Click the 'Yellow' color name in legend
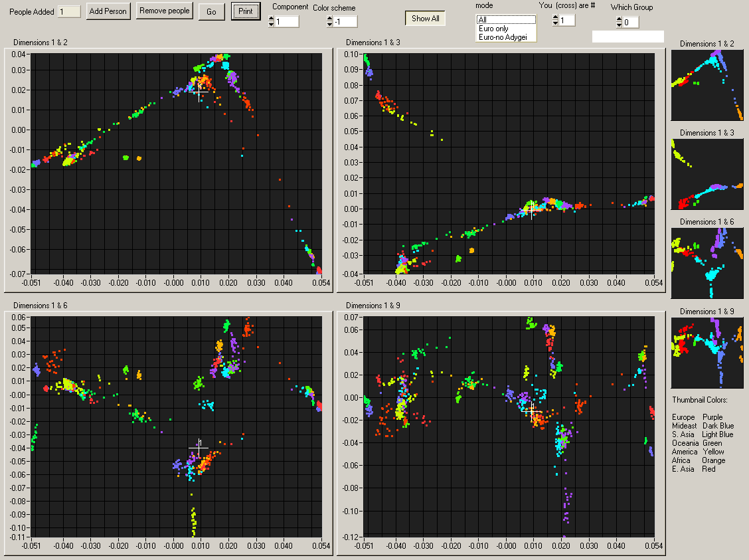This screenshot has height=560, width=749. tap(713, 452)
